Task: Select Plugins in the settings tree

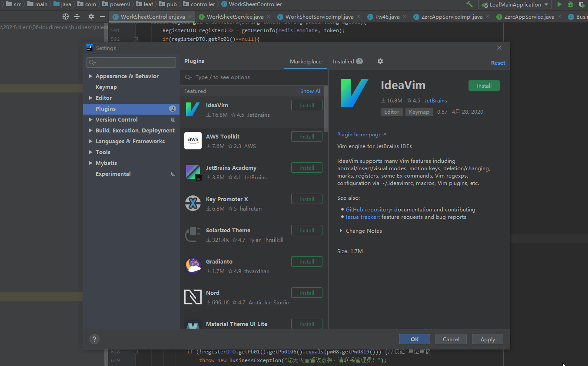Action: point(131,109)
